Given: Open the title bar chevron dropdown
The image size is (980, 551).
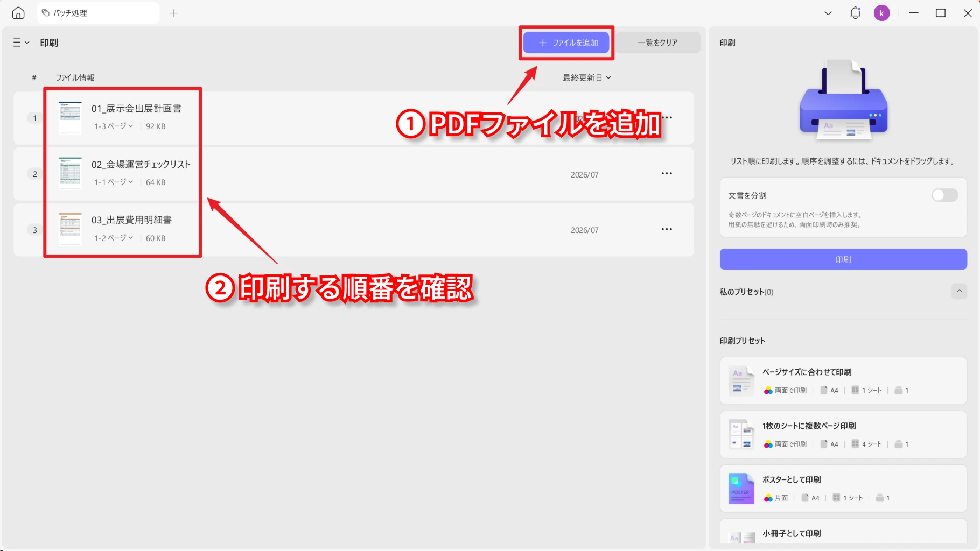Looking at the screenshot, I should point(828,13).
